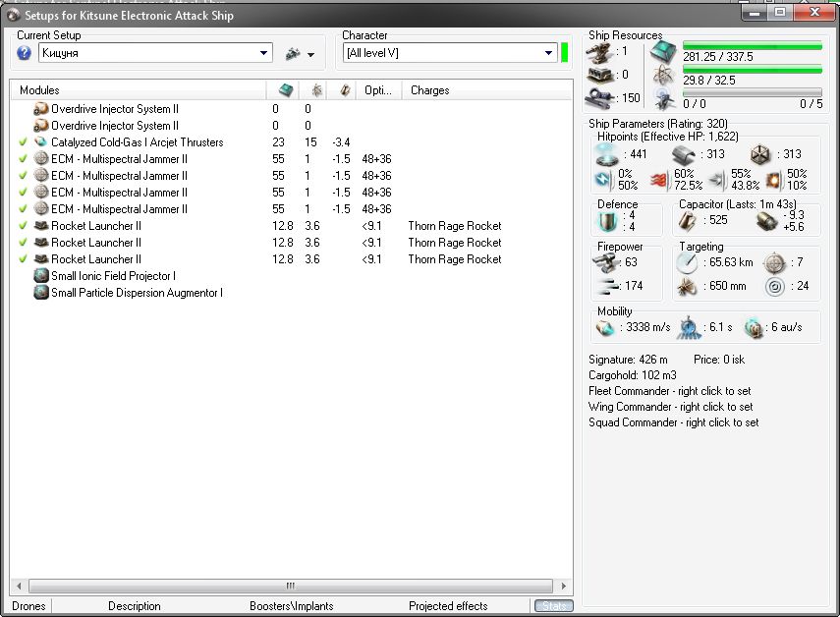This screenshot has width=840, height=617.
Task: Open the ship setup tools icon
Action: tap(293, 54)
